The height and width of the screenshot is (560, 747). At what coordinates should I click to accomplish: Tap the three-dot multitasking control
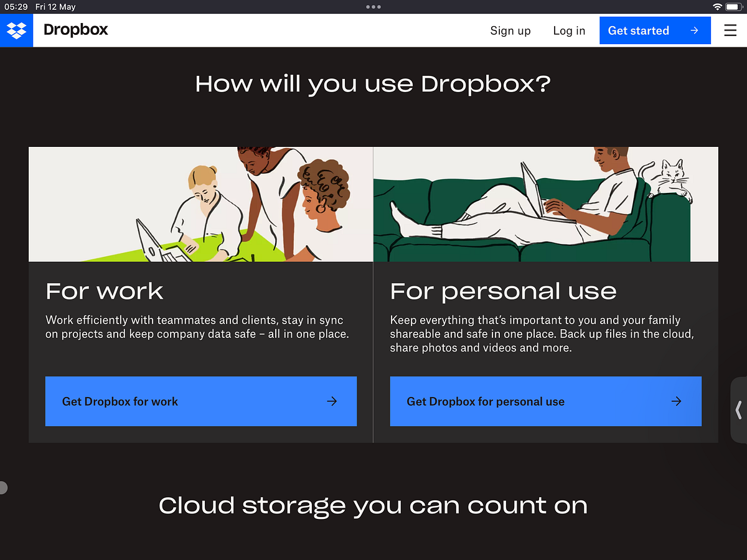point(374,6)
